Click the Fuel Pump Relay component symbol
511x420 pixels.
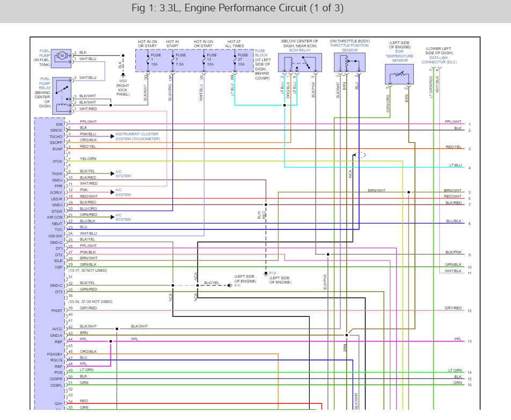point(62,96)
